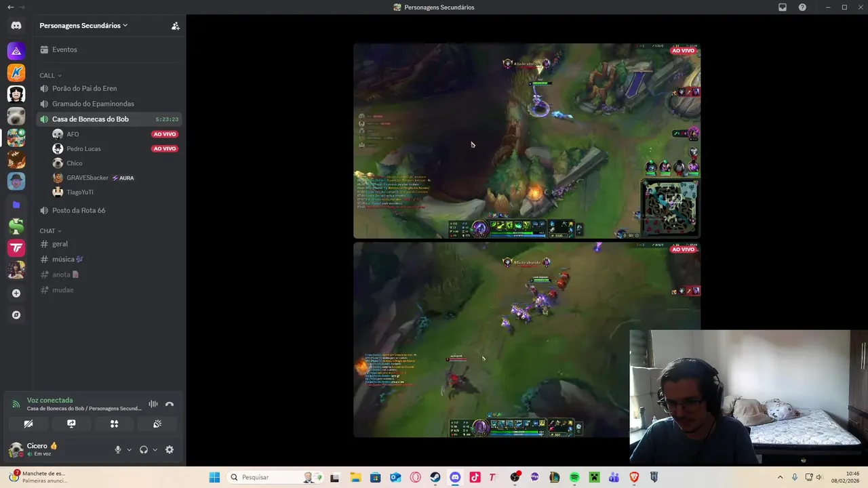Screen dimensions: 868x488
Task: Open the mudae text channel
Action: coord(108,290)
